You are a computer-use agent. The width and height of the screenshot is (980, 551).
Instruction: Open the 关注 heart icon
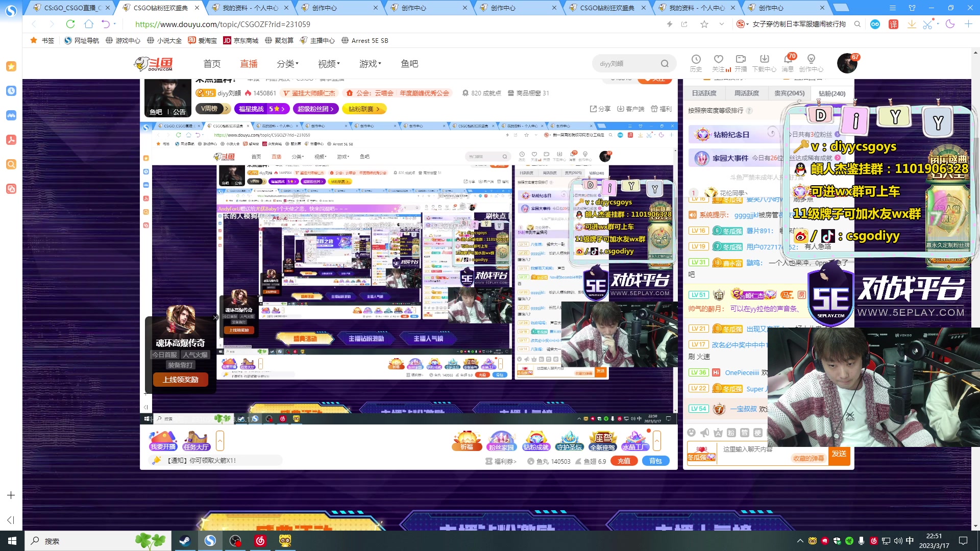click(719, 63)
